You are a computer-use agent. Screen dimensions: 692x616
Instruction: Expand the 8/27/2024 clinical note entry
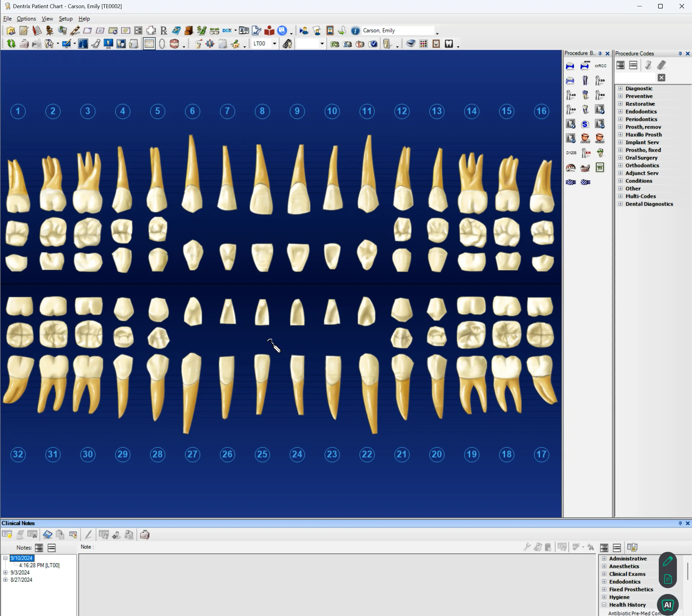tap(5, 579)
